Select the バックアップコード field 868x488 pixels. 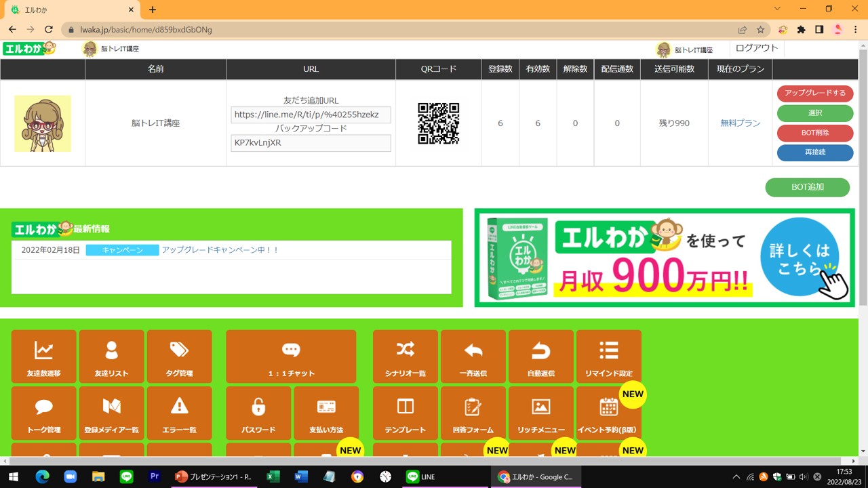pos(311,143)
